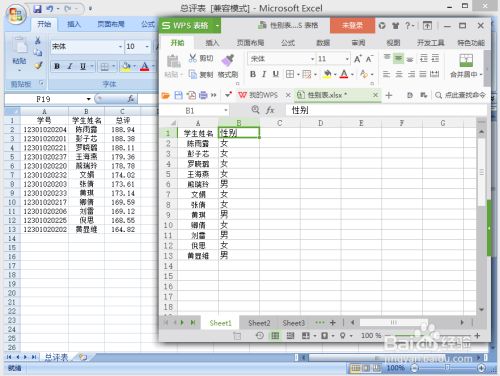This screenshot has height=376, width=500.
Task: Click the Excel Office button logo
Action: click(x=15, y=14)
